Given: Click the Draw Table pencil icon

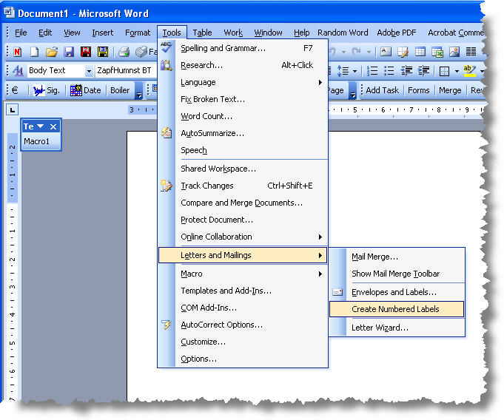Looking at the screenshot, I should [403, 52].
